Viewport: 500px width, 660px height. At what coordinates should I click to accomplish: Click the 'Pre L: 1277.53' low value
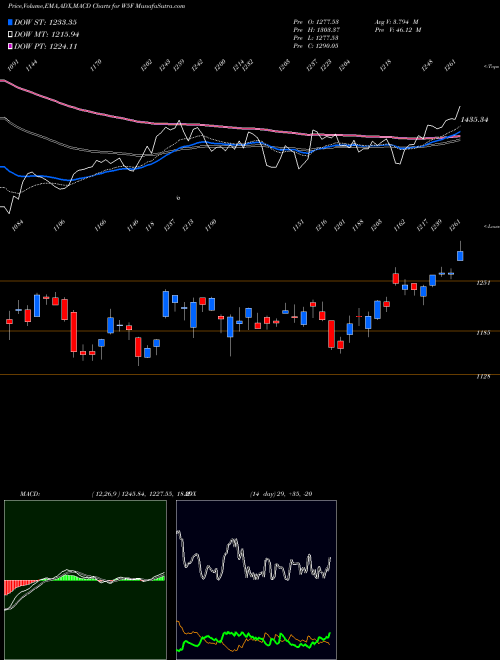[x=316, y=38]
